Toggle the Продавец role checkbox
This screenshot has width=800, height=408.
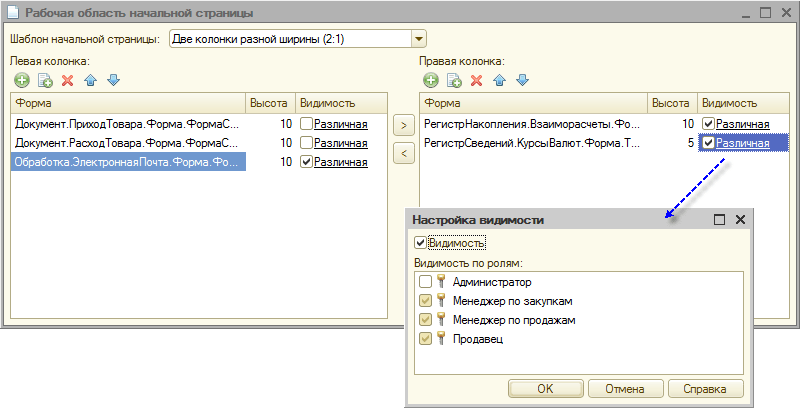pos(426,339)
